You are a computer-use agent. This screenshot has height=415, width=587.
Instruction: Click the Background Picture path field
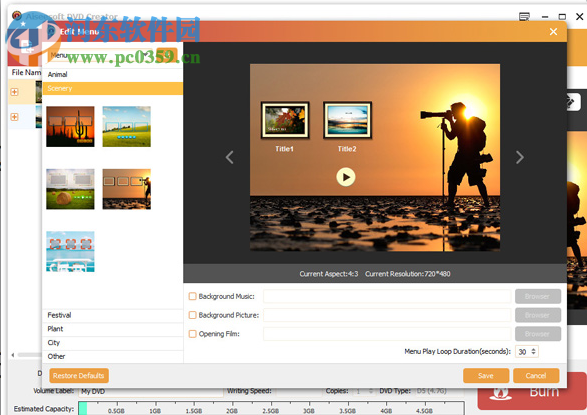(x=387, y=315)
